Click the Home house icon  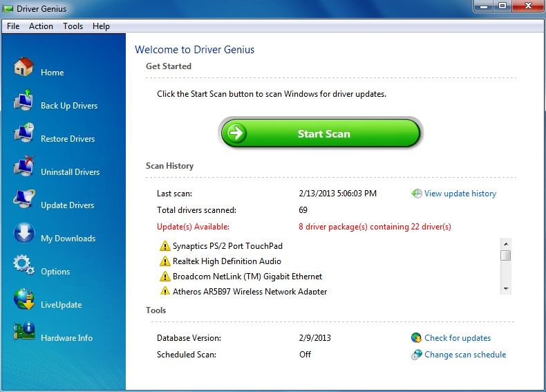23,66
